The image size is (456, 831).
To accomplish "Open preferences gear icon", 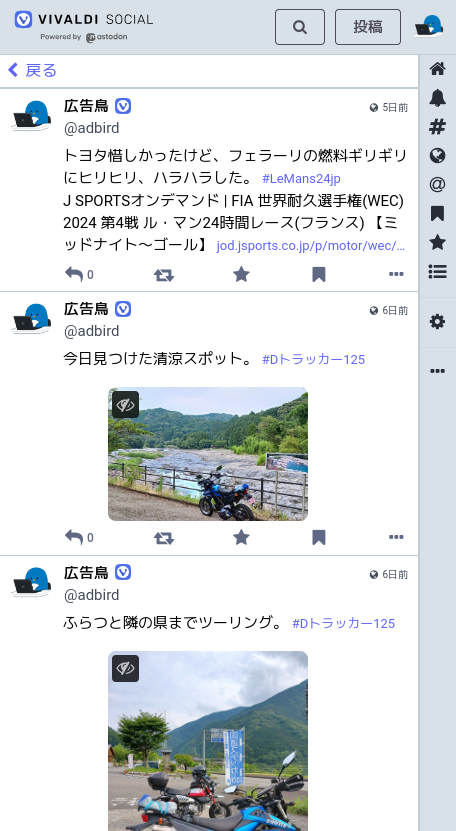I will click(x=437, y=322).
